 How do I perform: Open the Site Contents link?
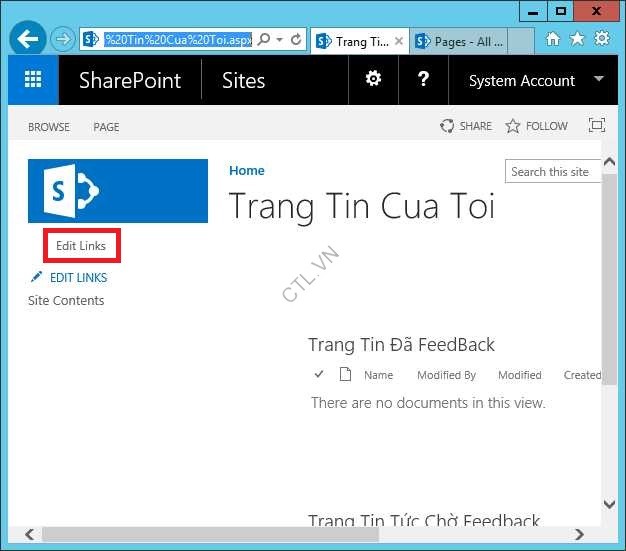66,301
